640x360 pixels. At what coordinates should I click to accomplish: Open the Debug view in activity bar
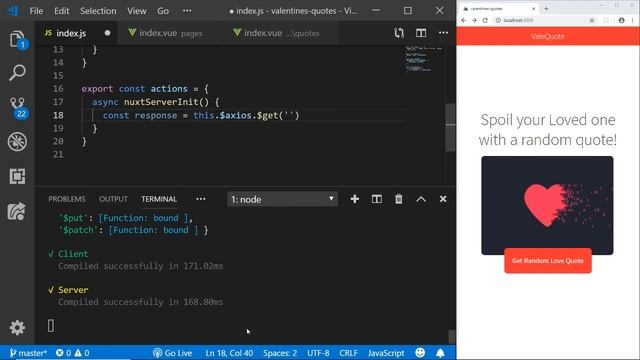click(x=17, y=142)
